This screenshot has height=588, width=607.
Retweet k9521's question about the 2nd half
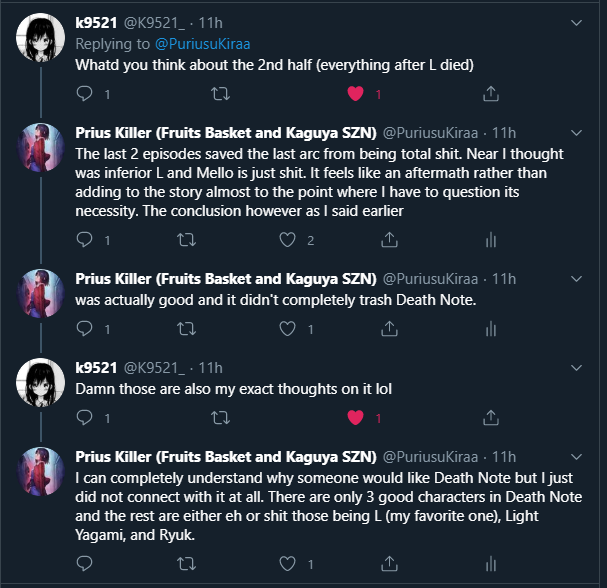[x=221, y=94]
